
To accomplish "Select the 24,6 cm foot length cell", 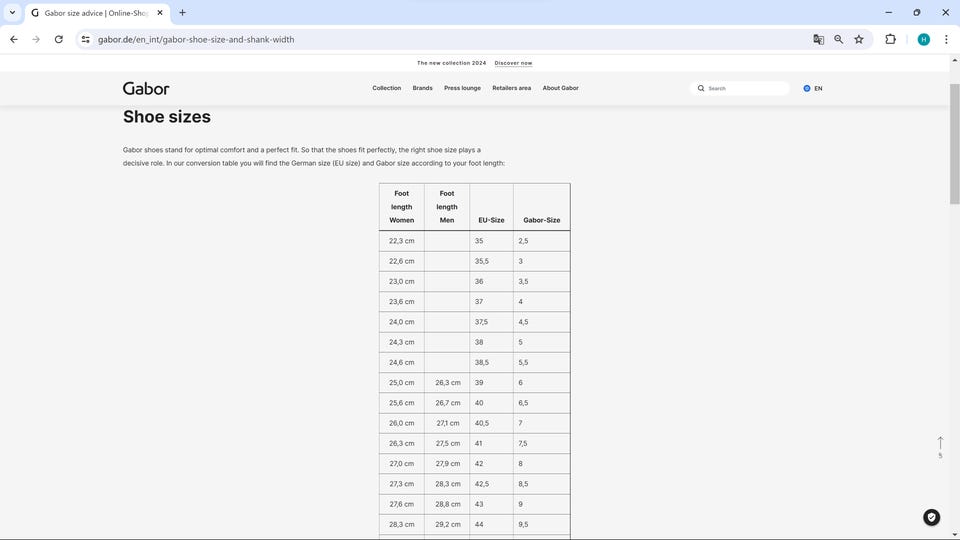I will tap(402, 362).
